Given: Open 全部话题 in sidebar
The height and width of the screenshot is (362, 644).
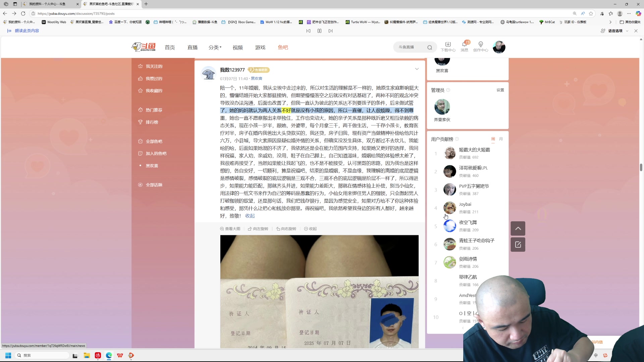Looking at the screenshot, I should click(150, 185).
